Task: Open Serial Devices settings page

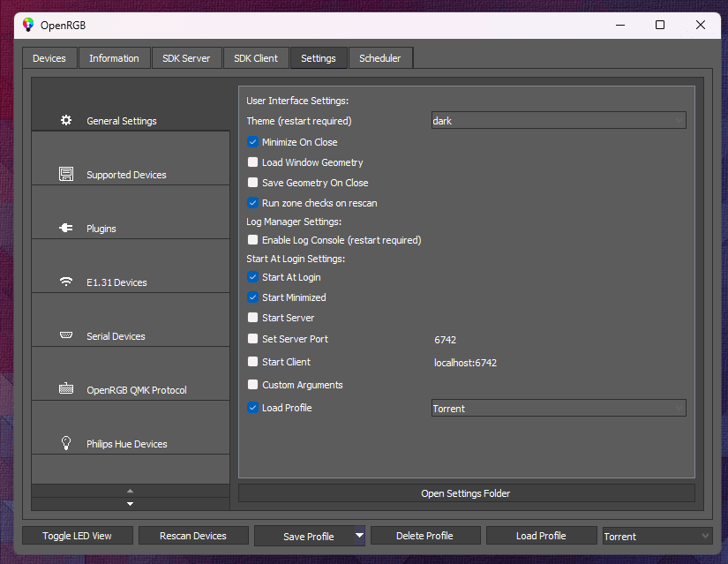Action: click(x=131, y=320)
